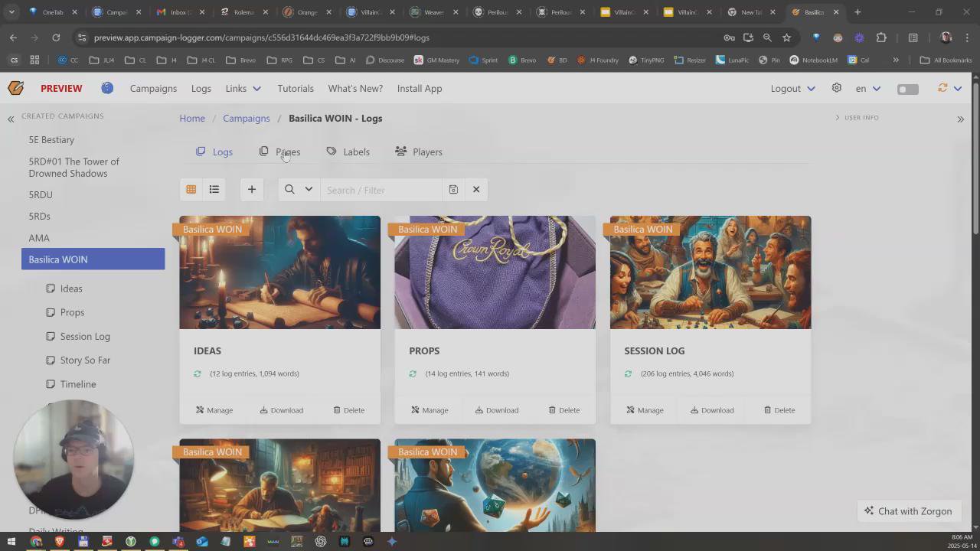Open the Campaigns menu item
This screenshot has height=551, width=980.
[x=153, y=88]
